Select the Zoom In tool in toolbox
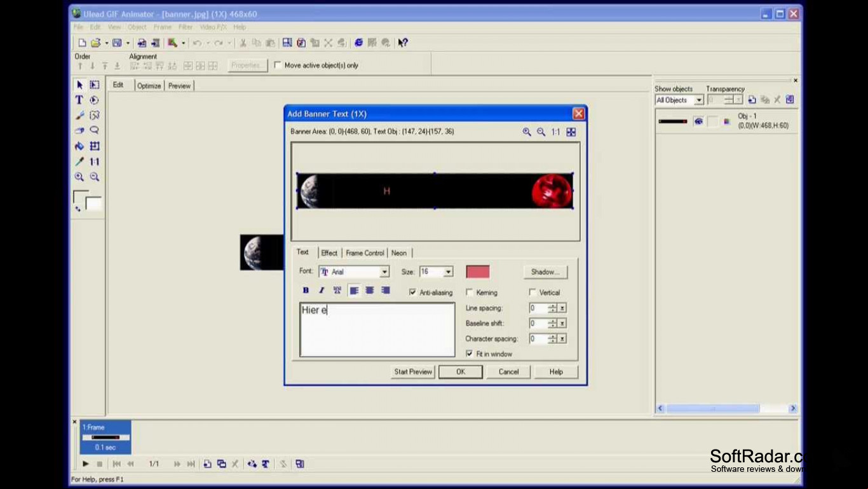Viewport: 868px width, 489px height. 79,177
